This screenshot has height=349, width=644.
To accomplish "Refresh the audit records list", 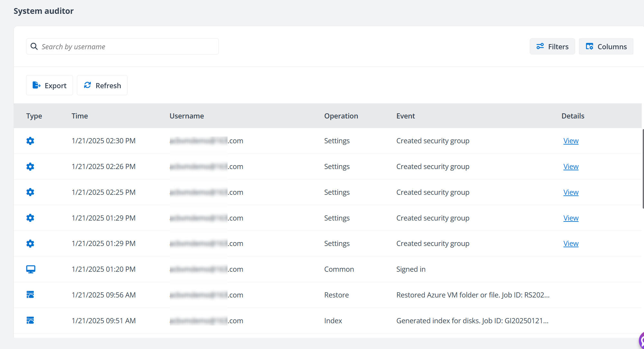I will point(102,85).
